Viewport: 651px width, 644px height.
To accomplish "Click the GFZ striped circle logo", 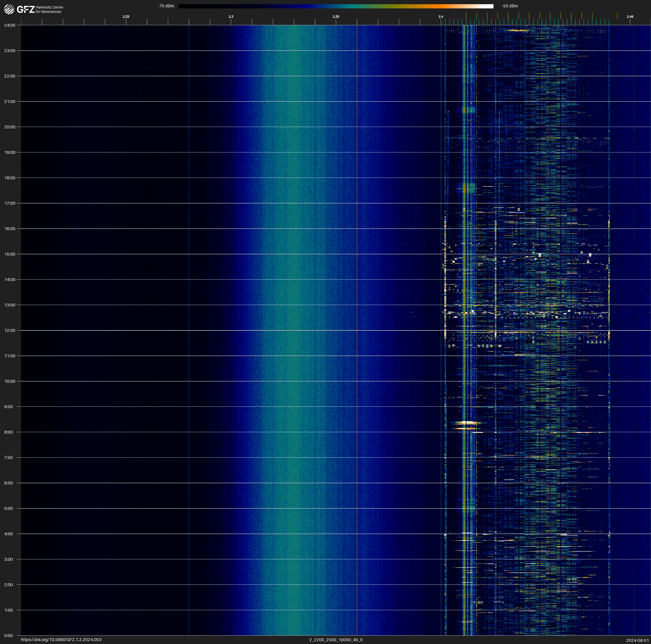I will [9, 9].
